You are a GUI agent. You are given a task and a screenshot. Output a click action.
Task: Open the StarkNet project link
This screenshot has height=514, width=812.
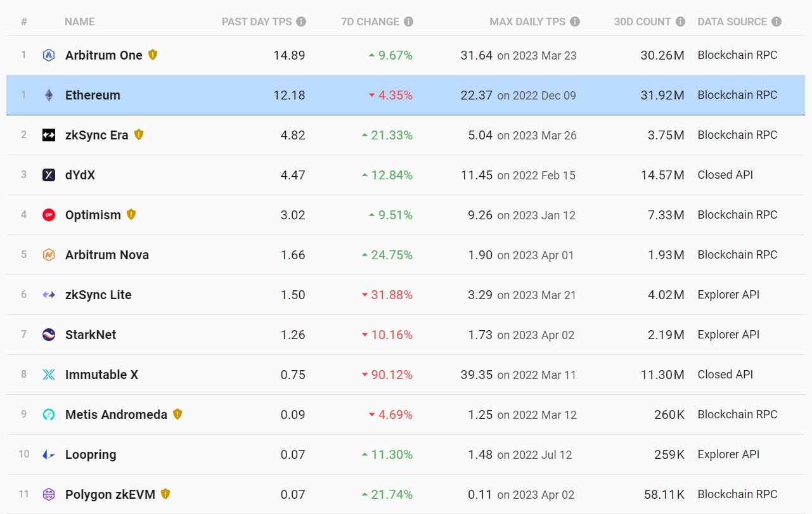(91, 335)
